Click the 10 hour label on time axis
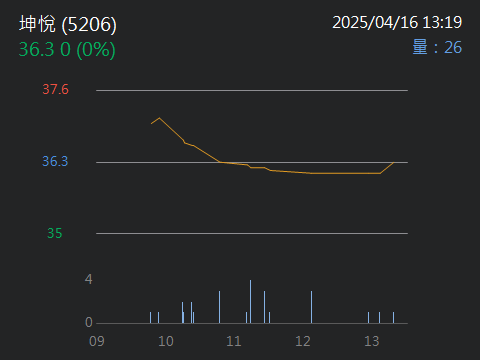Image resolution: width=480 pixels, height=360 pixels. click(x=166, y=341)
